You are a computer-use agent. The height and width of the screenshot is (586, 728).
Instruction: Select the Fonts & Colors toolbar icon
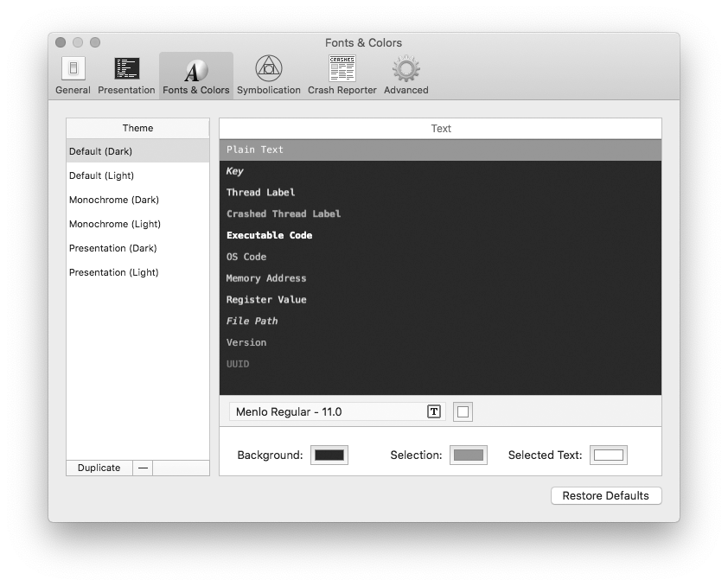click(x=196, y=76)
